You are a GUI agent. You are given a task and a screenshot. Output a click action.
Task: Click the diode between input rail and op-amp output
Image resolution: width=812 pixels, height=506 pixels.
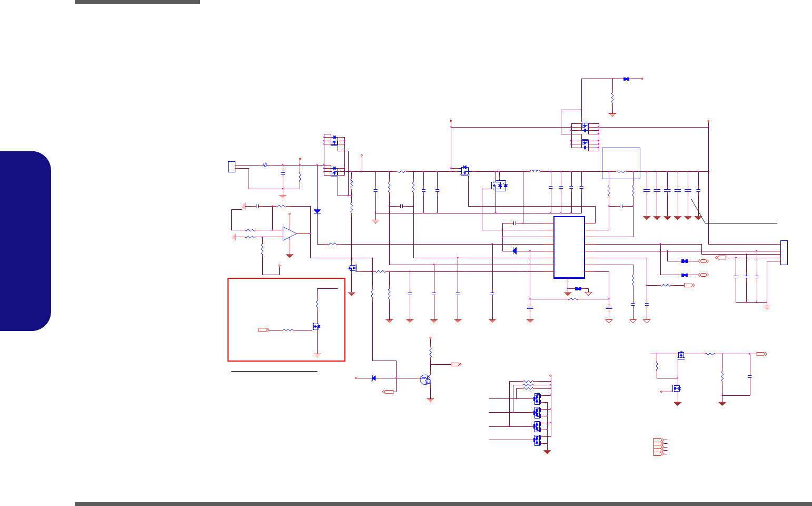317,211
